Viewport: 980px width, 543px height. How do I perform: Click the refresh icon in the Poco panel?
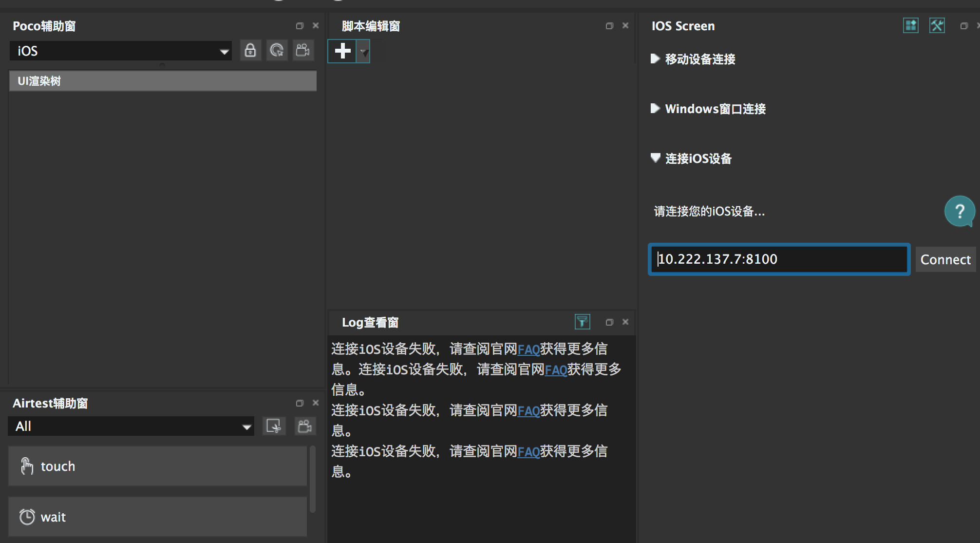pos(277,50)
